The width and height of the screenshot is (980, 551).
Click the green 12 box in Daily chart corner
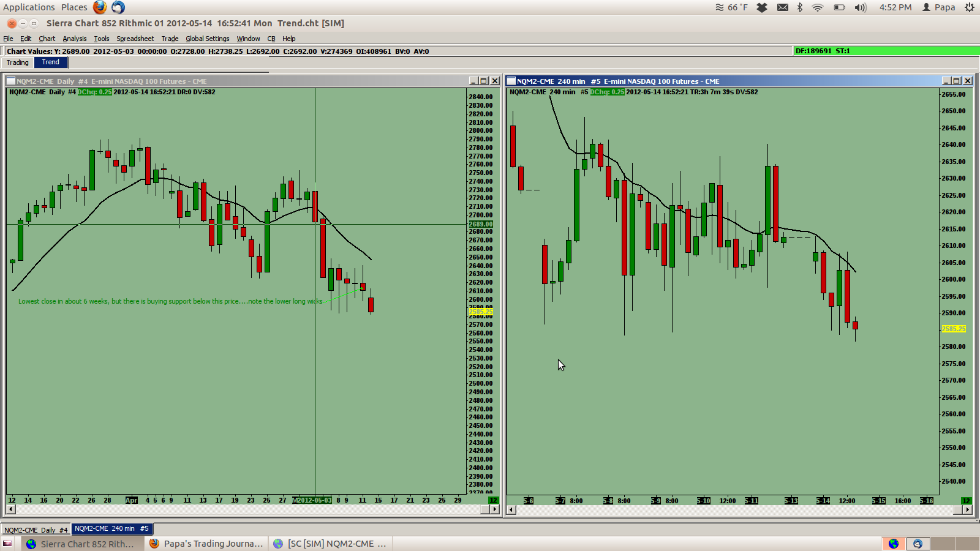[494, 500]
